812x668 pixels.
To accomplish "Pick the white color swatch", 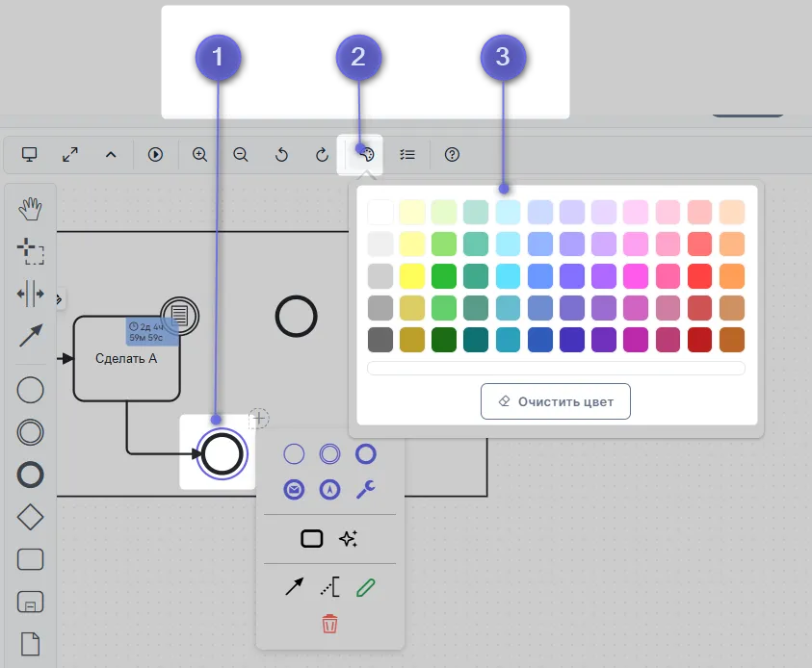I will pos(380,213).
